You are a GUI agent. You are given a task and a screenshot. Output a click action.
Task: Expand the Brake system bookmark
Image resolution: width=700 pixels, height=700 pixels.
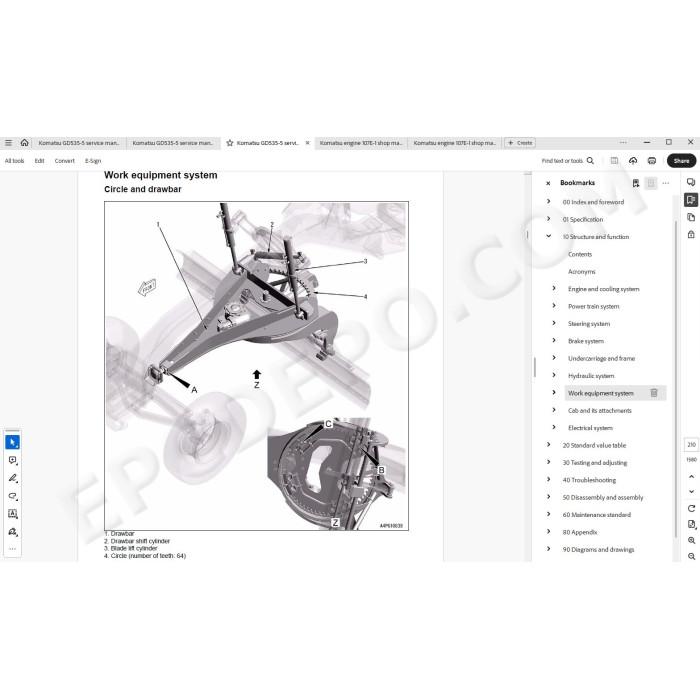click(554, 341)
